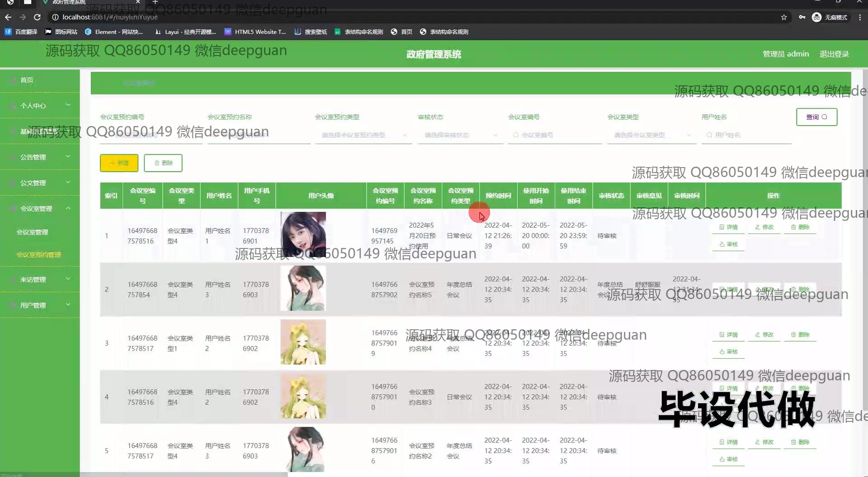The width and height of the screenshot is (868, 477).
Task: Expand 公告管理 sidebar menu
Action: 40,157
